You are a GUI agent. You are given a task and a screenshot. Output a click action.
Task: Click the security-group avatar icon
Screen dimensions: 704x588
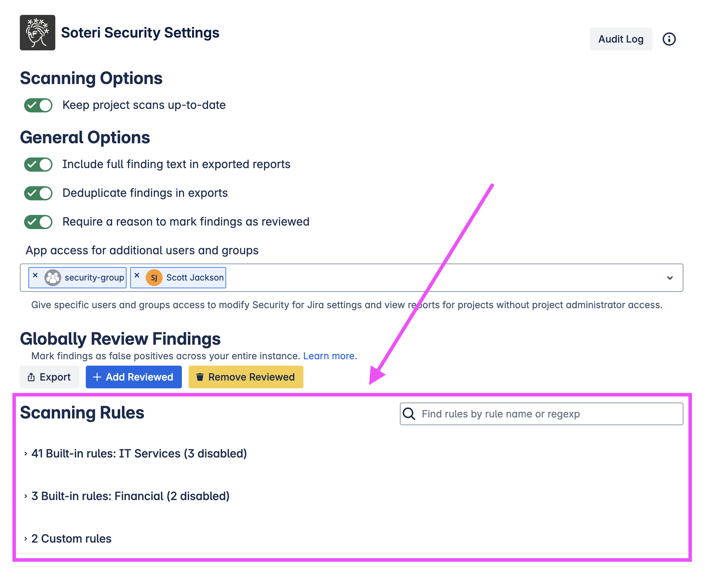53,278
